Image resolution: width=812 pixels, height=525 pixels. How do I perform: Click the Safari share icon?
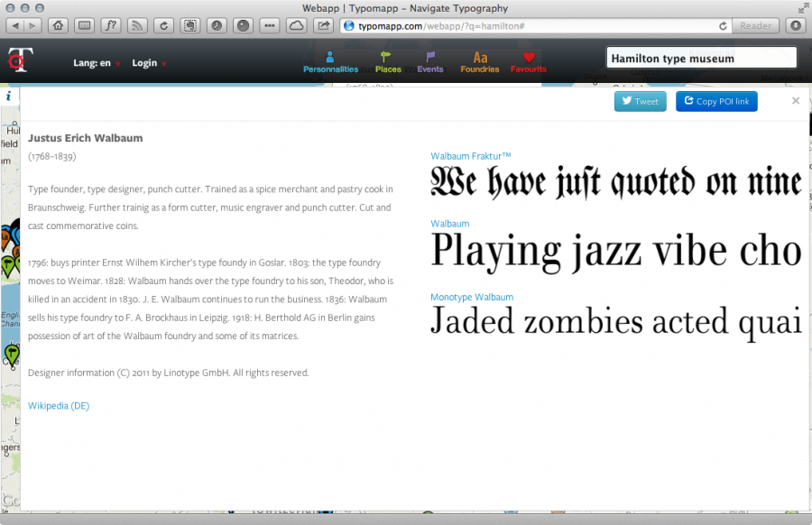pyautogui.click(x=323, y=25)
